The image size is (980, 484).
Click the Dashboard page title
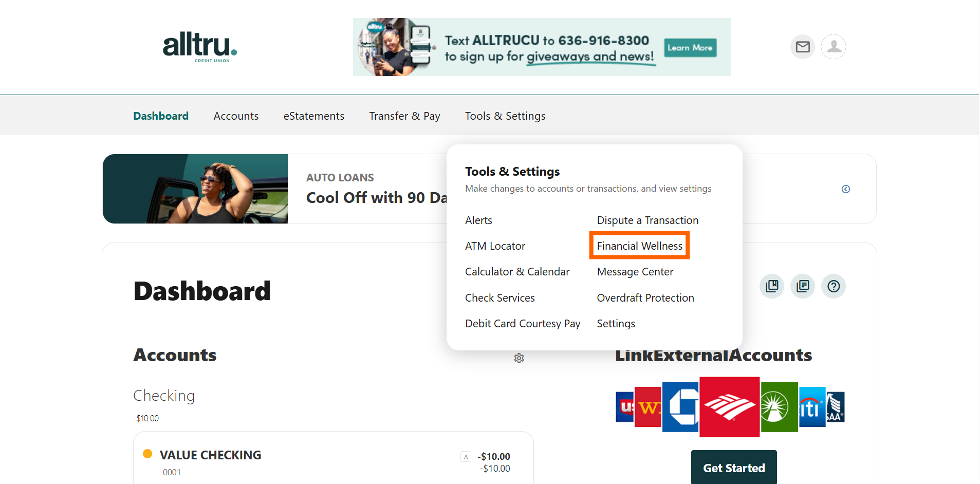tap(202, 291)
